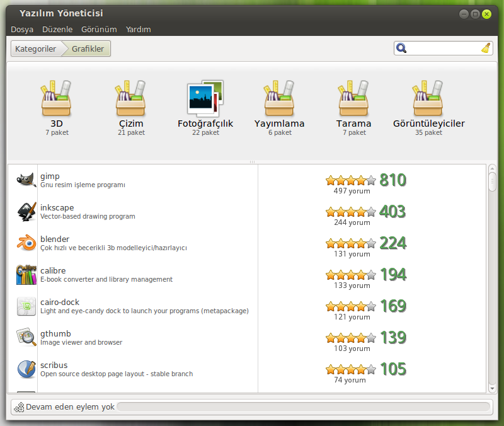
Task: Go back to Kategoriler breadcrumb
Action: click(x=36, y=49)
